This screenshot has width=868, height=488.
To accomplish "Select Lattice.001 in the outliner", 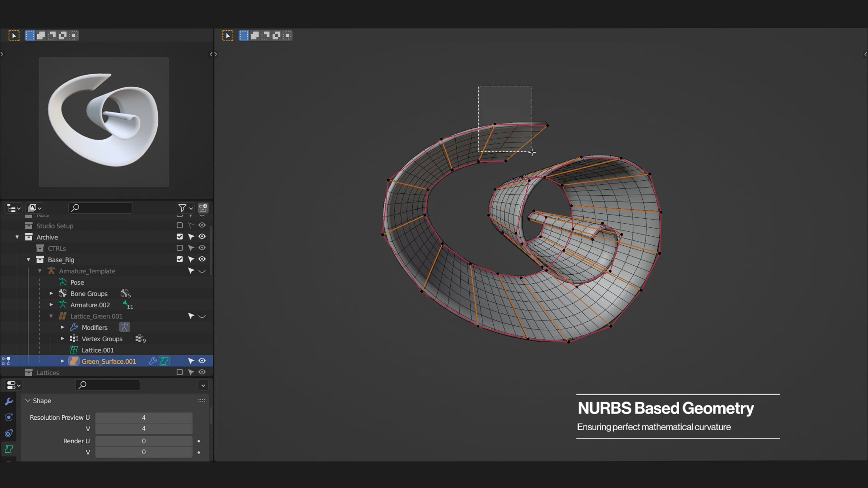I will click(x=98, y=350).
